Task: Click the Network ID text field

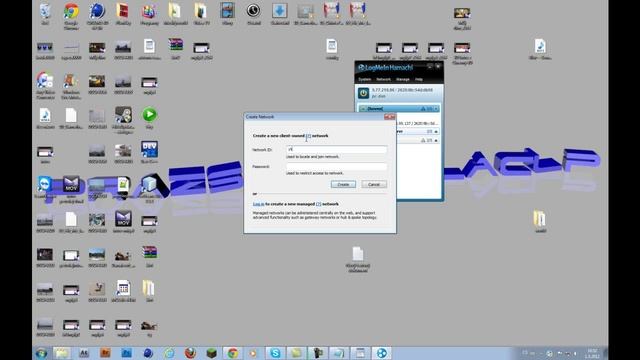Action: [x=336, y=149]
